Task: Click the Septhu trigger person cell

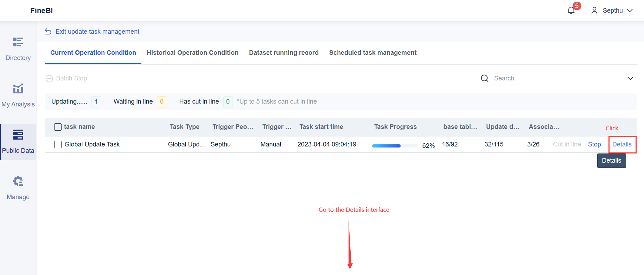Action: tap(221, 144)
